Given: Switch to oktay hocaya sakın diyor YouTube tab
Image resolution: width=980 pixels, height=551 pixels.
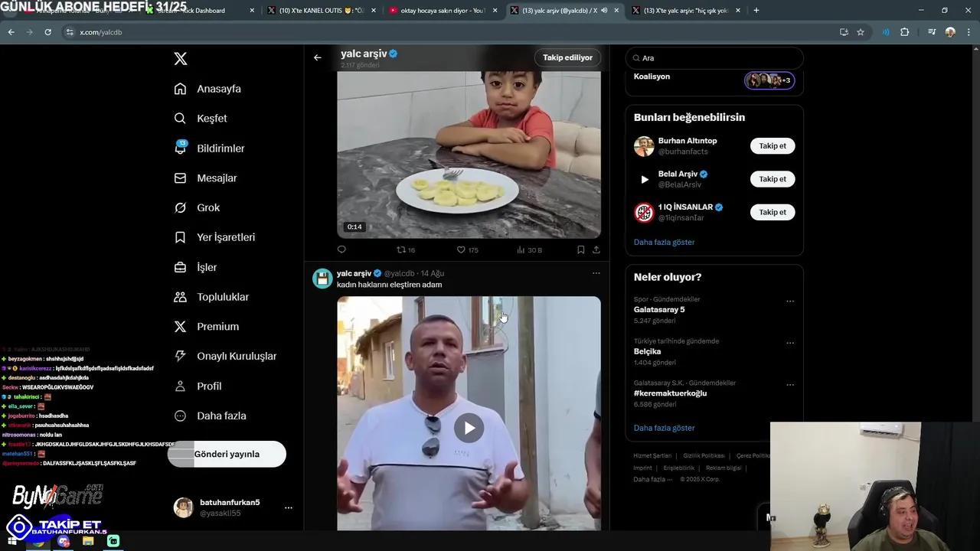Looking at the screenshot, I should click(x=443, y=11).
